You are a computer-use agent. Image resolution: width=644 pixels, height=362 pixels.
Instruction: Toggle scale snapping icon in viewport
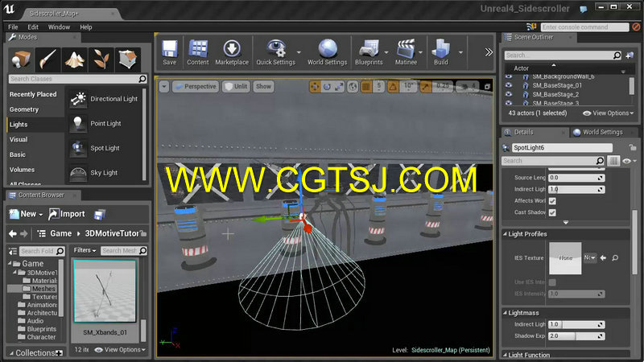click(x=426, y=87)
